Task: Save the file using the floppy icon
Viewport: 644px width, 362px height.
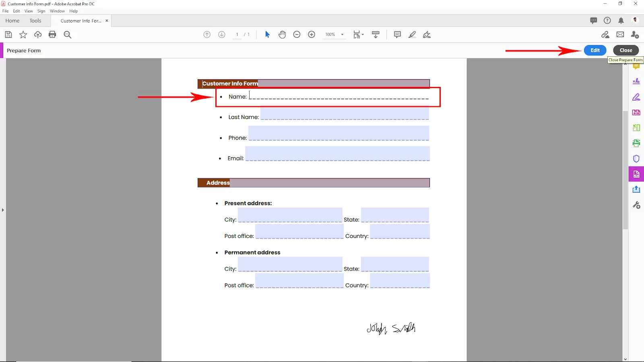Action: click(x=8, y=35)
